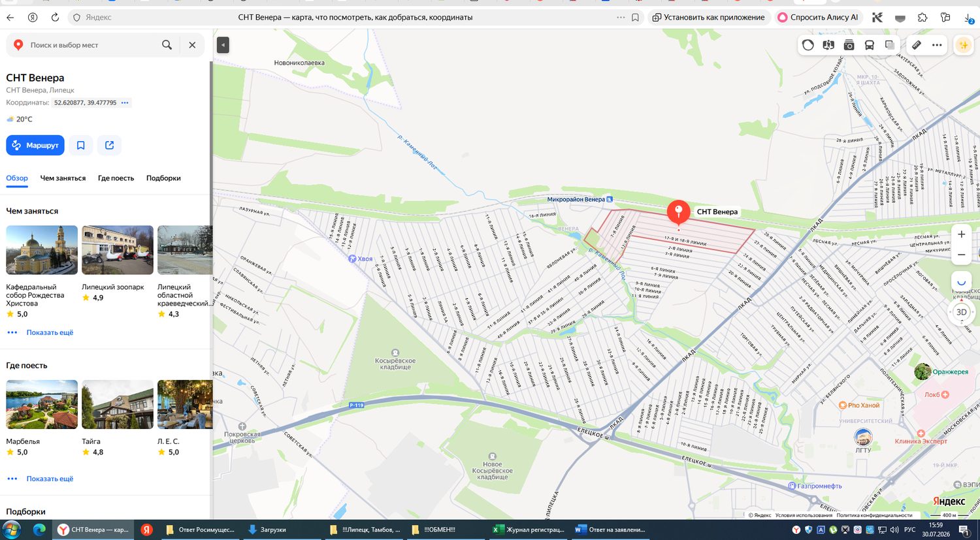Bookmark page in address bar
Viewport: 980px width, 540px height.
click(x=635, y=18)
